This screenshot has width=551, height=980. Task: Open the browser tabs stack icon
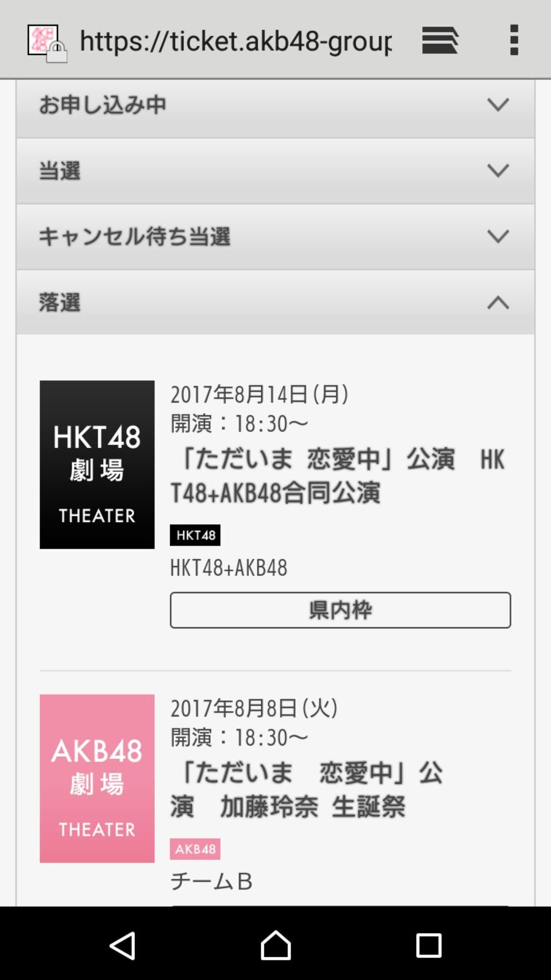[x=440, y=40]
